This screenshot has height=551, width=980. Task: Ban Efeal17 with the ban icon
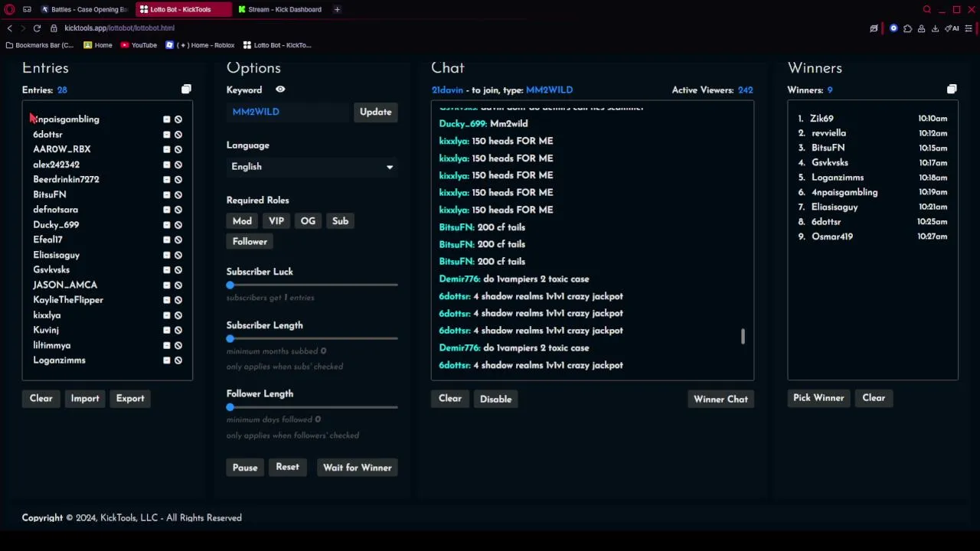tap(178, 240)
